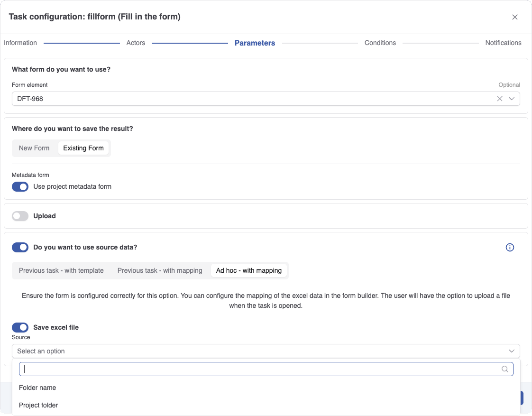Collapse the Source options dropdown chevron

pyautogui.click(x=512, y=351)
